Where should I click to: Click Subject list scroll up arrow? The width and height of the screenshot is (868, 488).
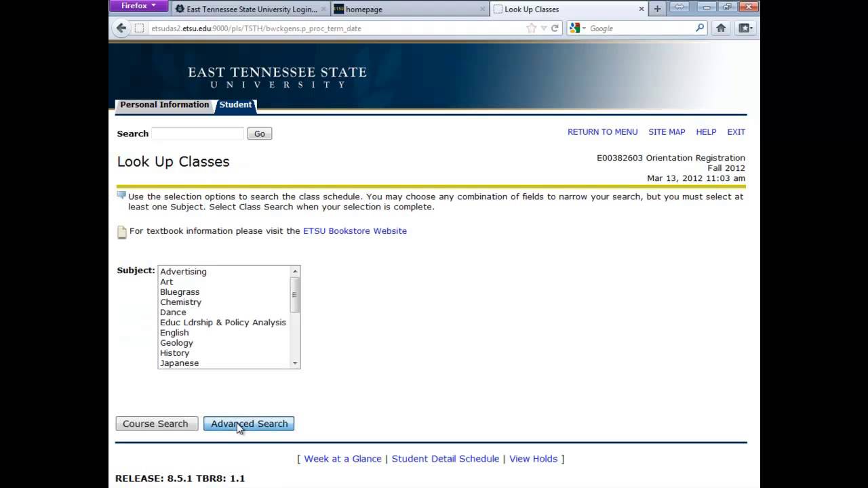point(295,271)
